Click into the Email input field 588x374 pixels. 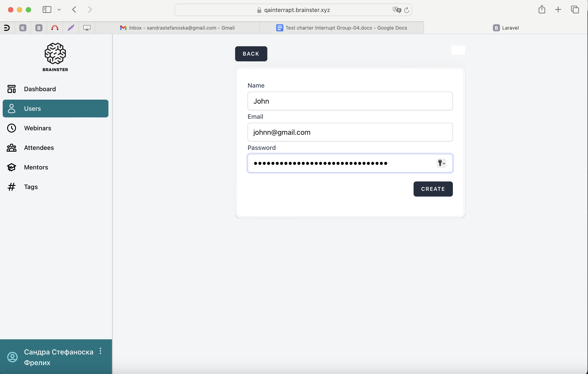350,132
